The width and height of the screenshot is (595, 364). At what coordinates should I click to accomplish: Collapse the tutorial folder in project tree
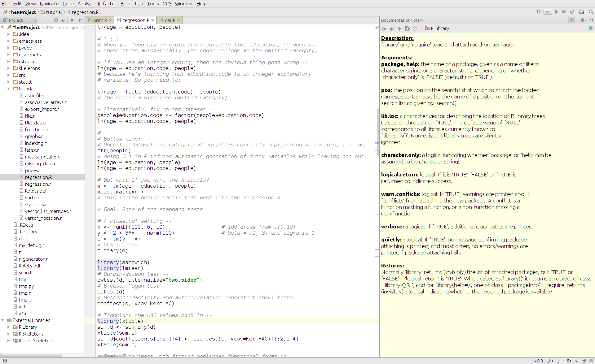(x=9, y=89)
